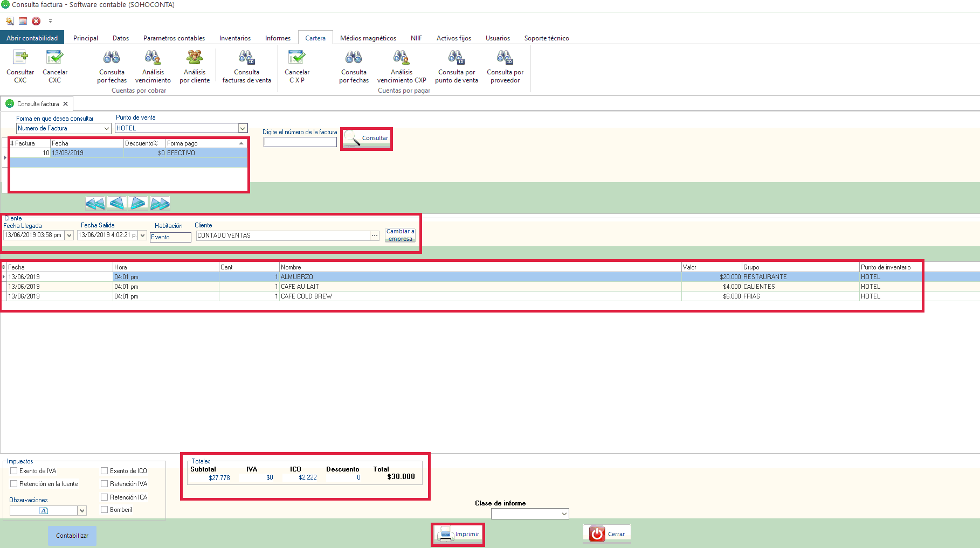The width and height of the screenshot is (980, 548).
Task: Open Consulta facturas de venta
Action: click(x=246, y=66)
